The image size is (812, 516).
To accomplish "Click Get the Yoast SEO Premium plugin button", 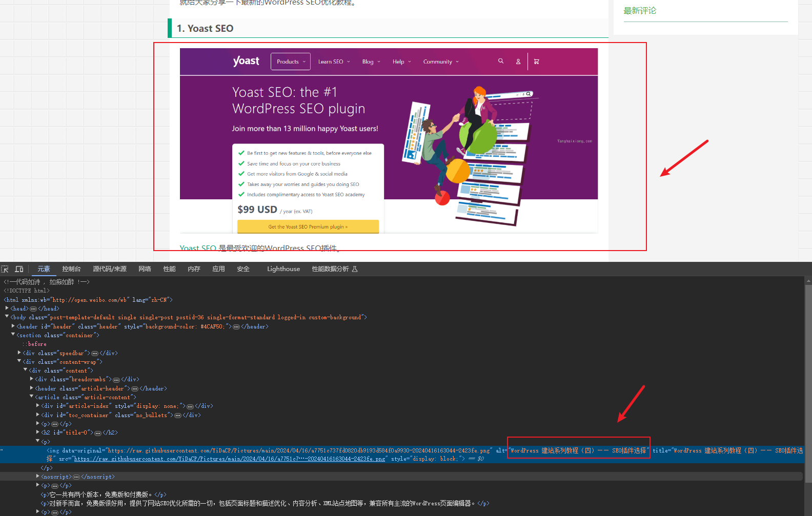I will 308,226.
